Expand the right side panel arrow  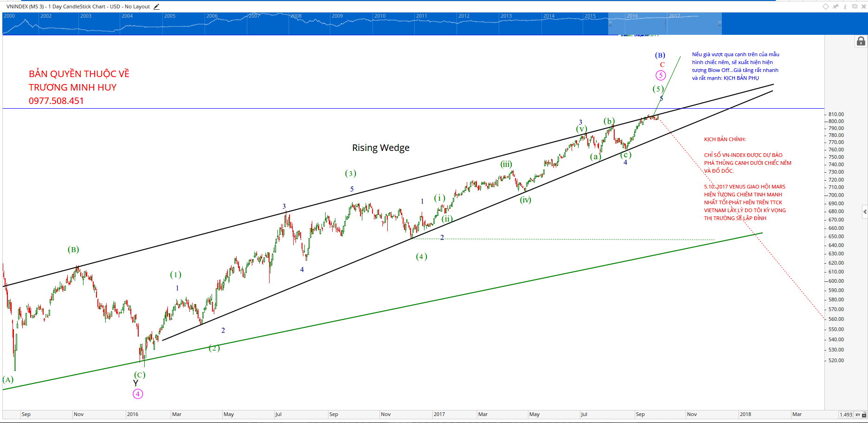864,212
